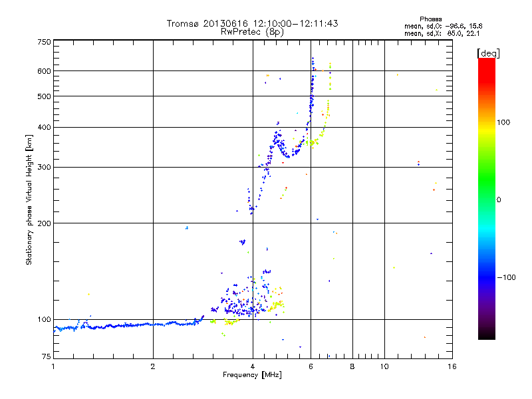Click the y-axis tick label '400'

click(44, 128)
